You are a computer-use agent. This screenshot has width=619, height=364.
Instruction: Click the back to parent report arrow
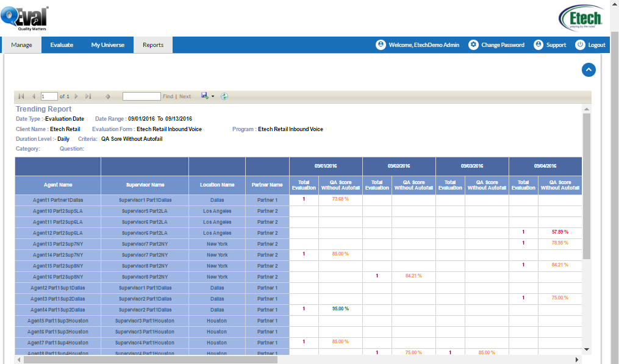[108, 96]
